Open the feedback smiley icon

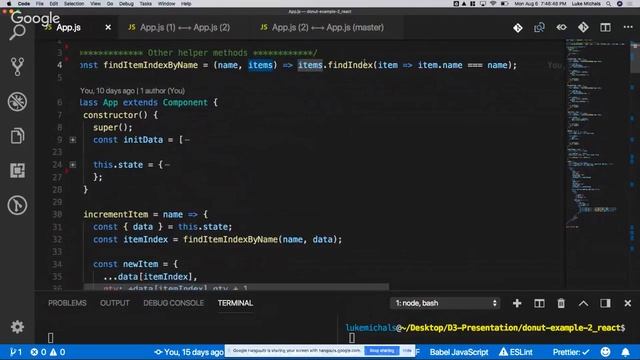[x=606, y=352]
